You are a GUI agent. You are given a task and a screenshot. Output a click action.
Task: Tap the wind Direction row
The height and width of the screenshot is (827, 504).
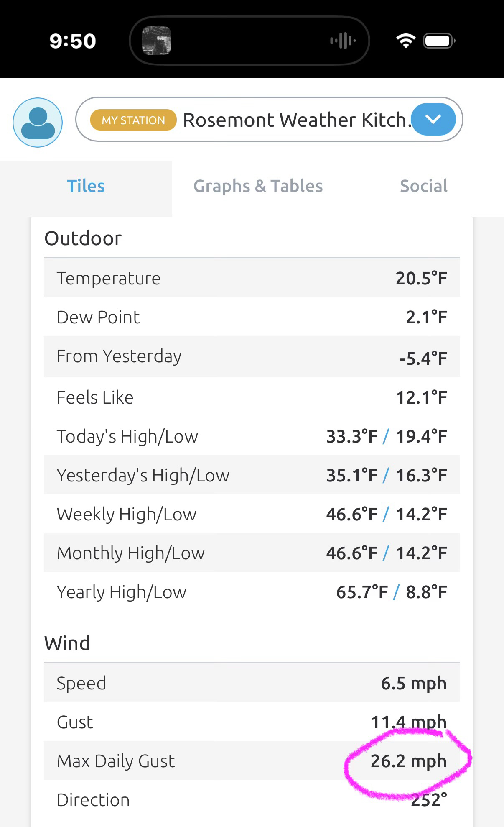pos(252,800)
